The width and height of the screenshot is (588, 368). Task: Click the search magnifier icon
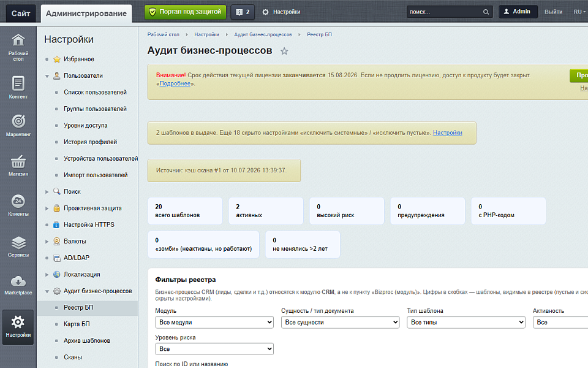486,12
